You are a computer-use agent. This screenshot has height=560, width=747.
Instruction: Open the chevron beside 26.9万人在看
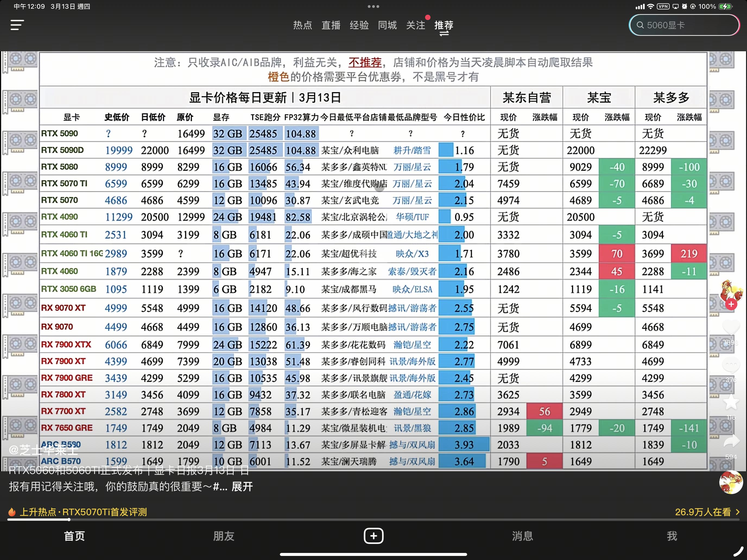click(738, 512)
